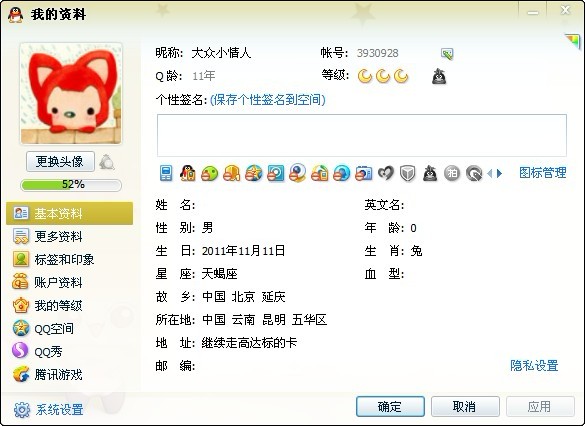Screen dimensions: 585x426
Task: Click the mobile phone service icon
Action: [166, 173]
